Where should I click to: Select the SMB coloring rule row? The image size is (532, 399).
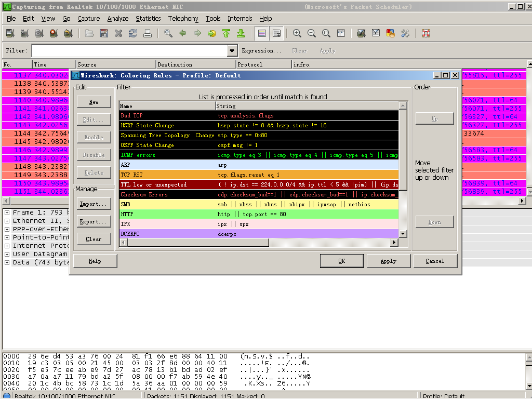pyautogui.click(x=259, y=204)
